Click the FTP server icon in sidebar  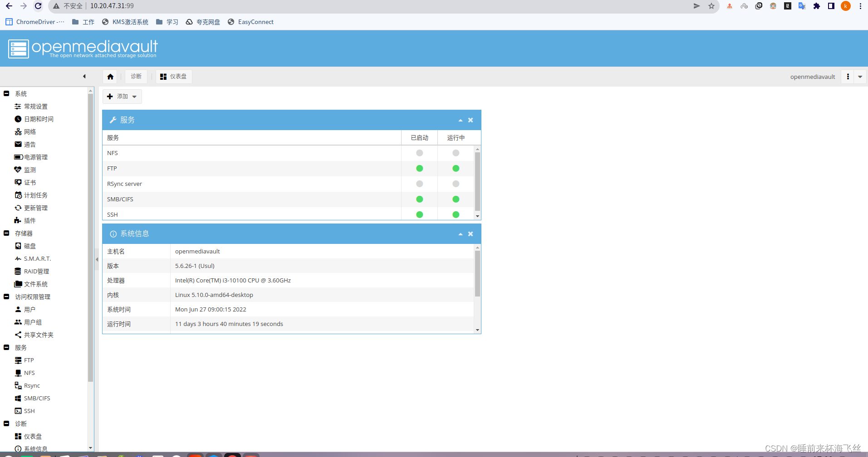tap(18, 360)
